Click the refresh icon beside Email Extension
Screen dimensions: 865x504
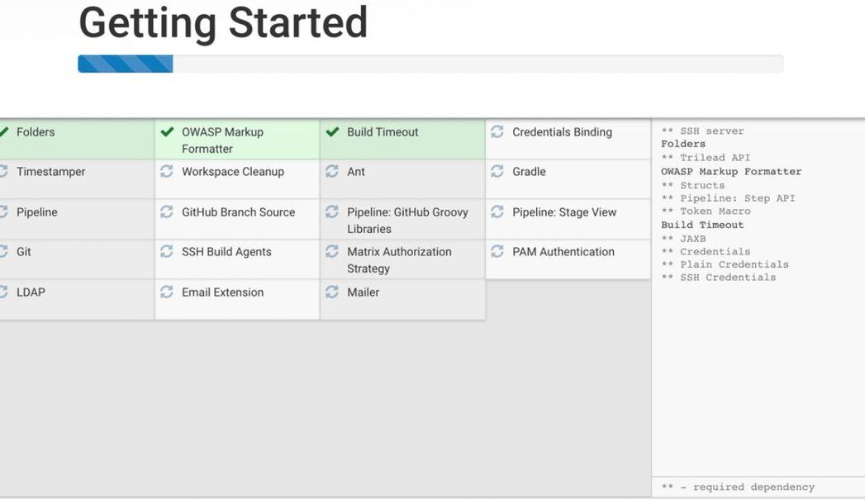167,292
